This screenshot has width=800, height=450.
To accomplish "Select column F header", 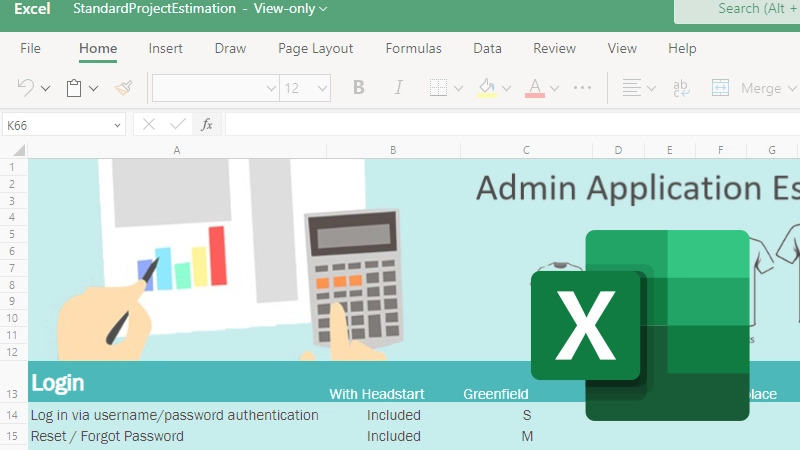I will (x=720, y=150).
